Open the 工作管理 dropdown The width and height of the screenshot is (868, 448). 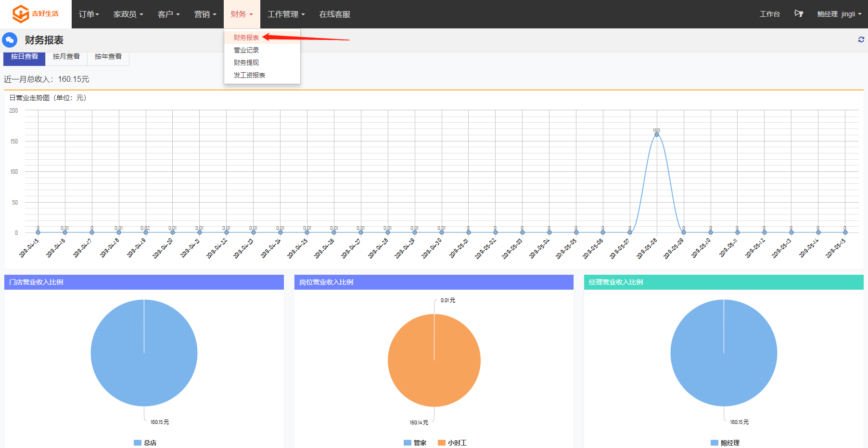click(x=286, y=14)
